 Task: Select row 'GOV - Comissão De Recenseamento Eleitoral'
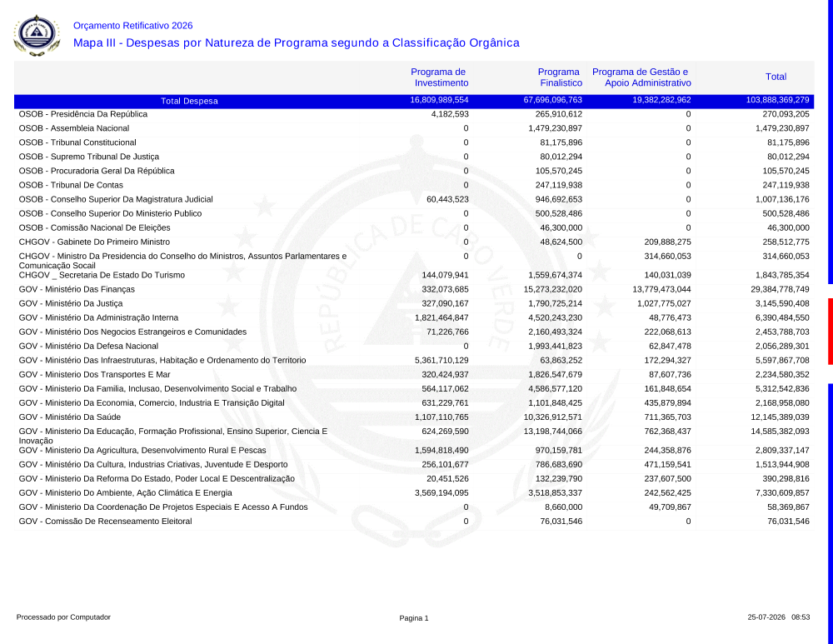pos(414,522)
